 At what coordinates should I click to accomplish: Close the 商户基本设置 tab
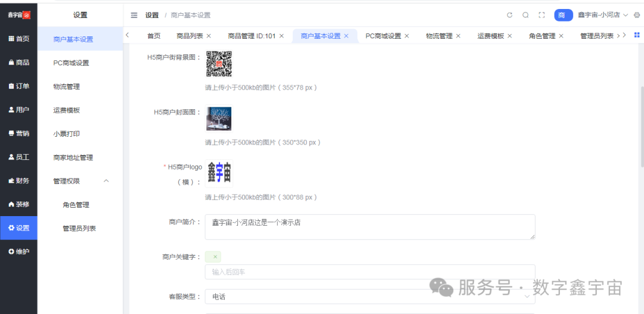pos(346,36)
